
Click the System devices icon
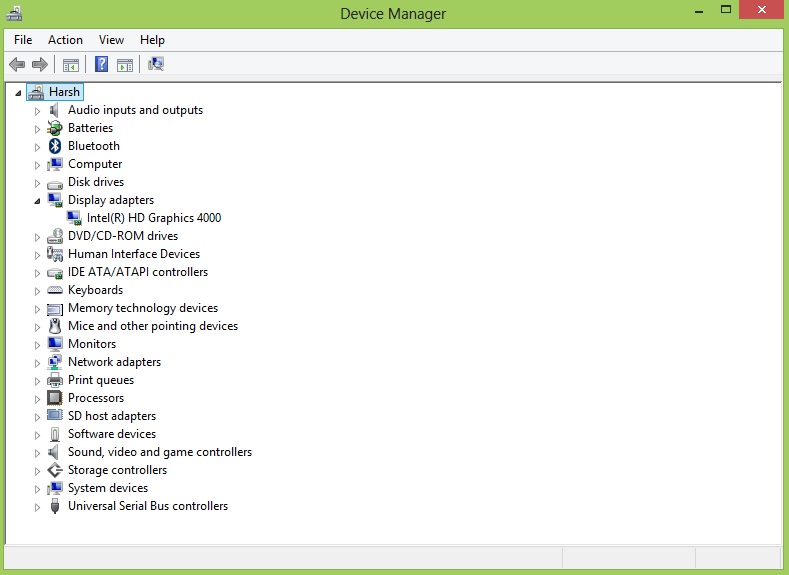(x=55, y=488)
